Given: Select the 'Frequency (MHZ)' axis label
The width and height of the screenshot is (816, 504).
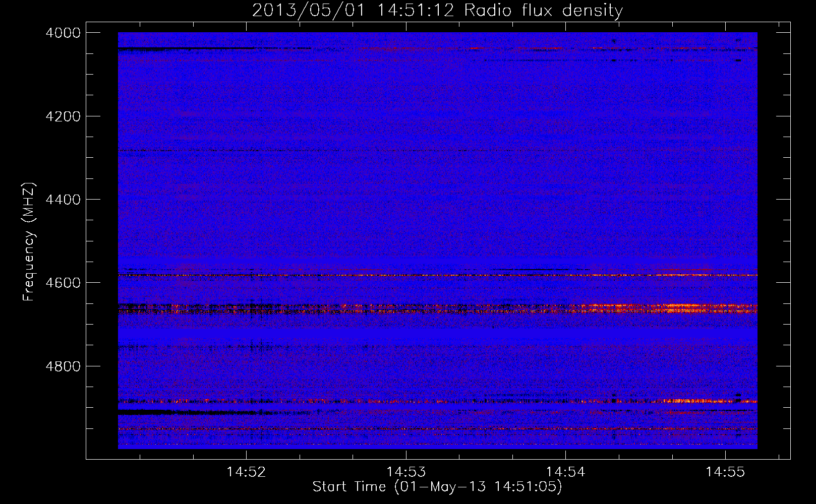Looking at the screenshot, I should 29,242.
